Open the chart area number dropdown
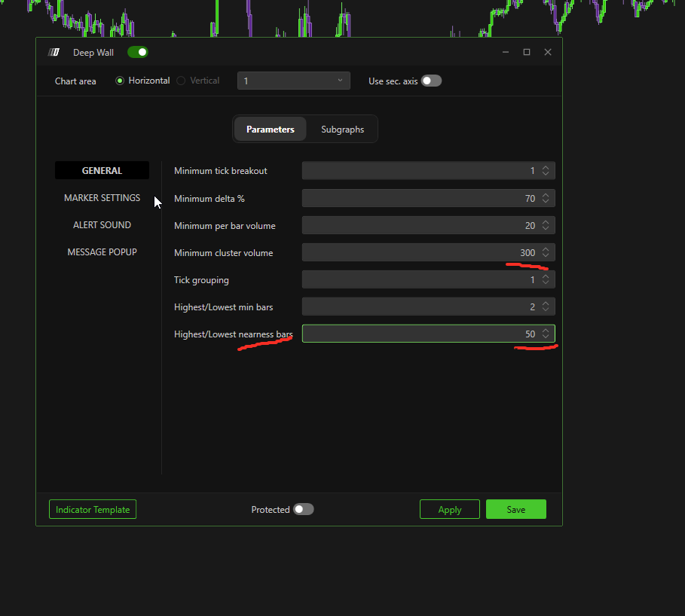 click(x=293, y=81)
